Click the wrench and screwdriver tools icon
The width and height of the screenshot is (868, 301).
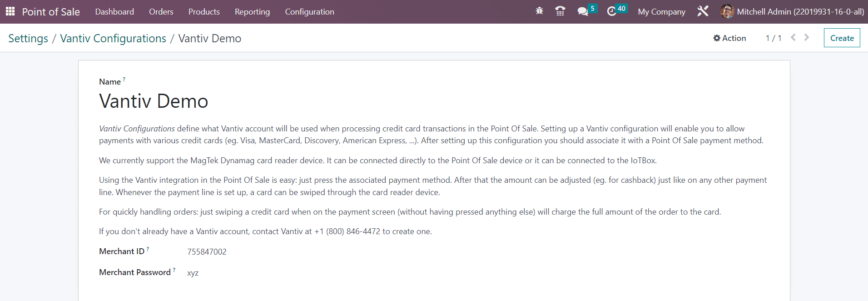(703, 11)
